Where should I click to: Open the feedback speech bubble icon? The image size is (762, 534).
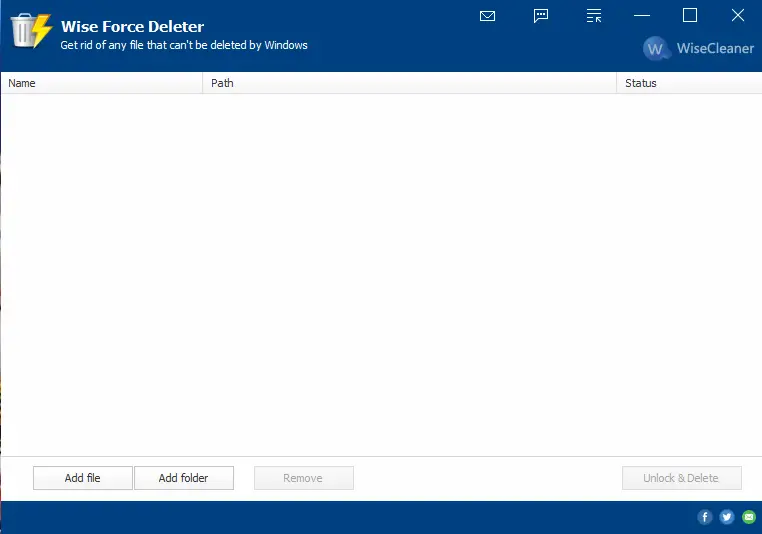541,16
